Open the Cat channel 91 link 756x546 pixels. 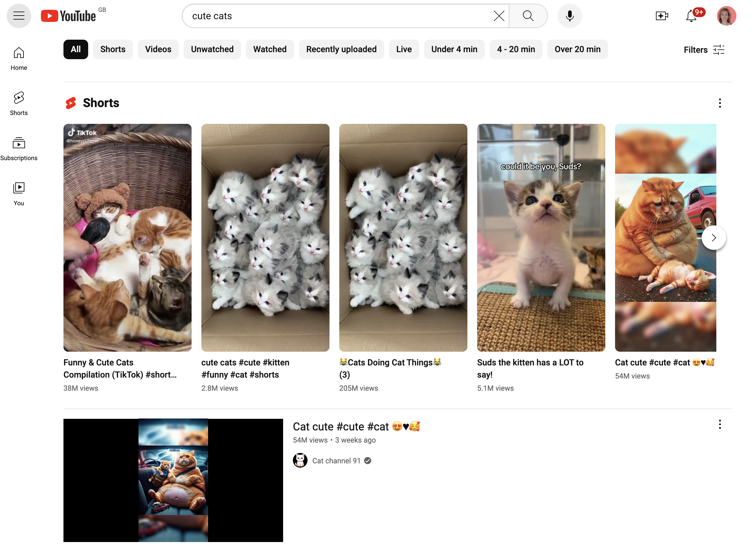[x=336, y=460]
